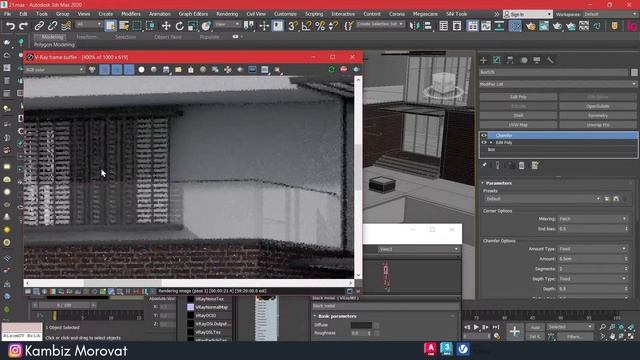The width and height of the screenshot is (640, 360).
Task: Activate the Select Object tool
Action: 110,26
